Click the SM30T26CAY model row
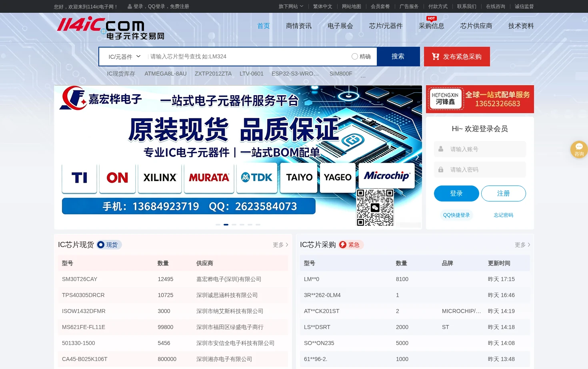 173,279
